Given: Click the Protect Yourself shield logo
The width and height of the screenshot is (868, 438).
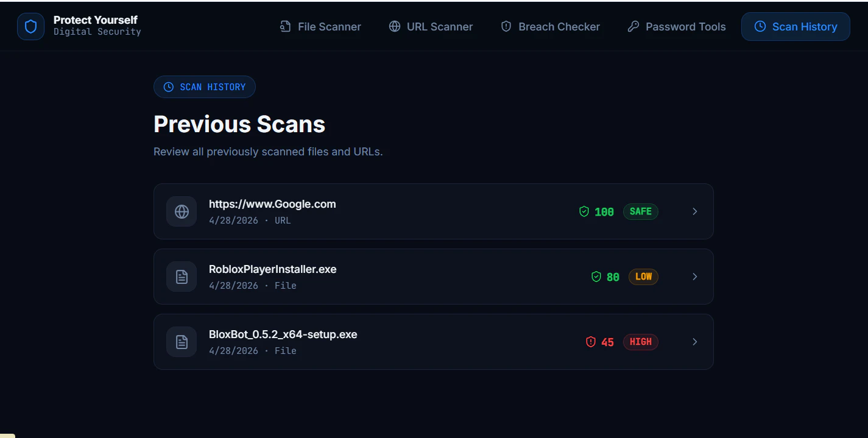Looking at the screenshot, I should coord(30,26).
